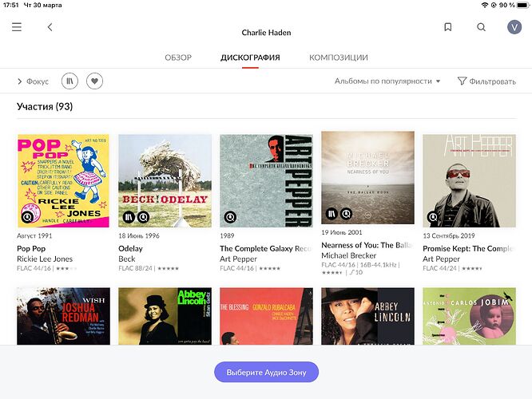The width and height of the screenshot is (532, 399).
Task: Open the Pop Pop album cover
Action: [x=63, y=180]
